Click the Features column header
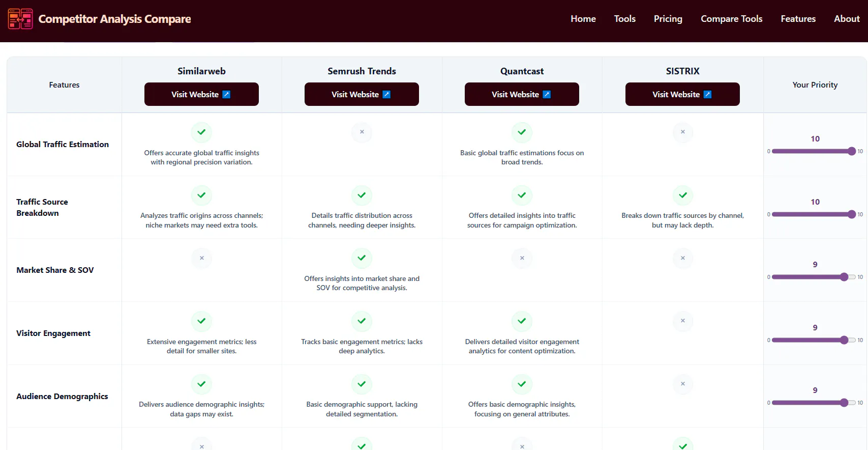This screenshot has height=450, width=868. (64, 85)
